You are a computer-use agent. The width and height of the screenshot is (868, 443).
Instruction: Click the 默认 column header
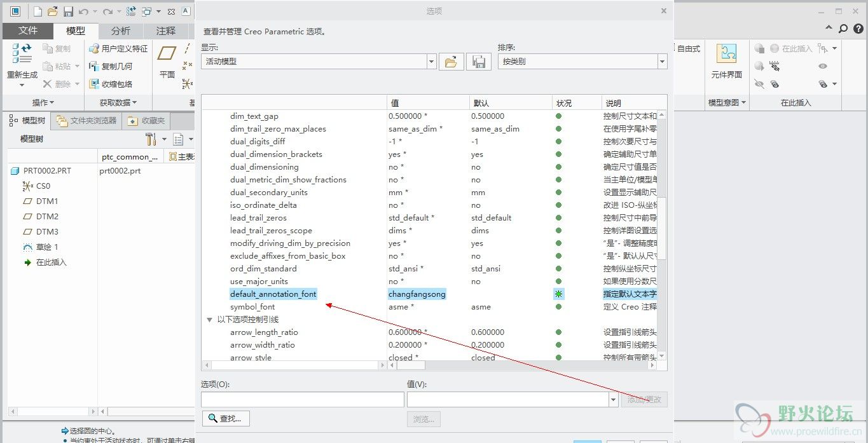[x=511, y=103]
